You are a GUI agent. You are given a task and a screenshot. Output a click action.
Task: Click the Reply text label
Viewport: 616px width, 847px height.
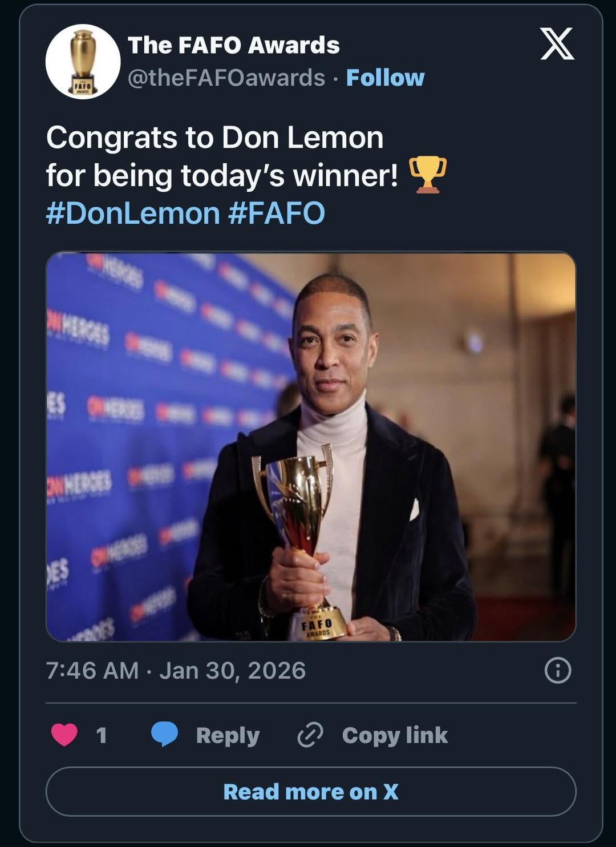[228, 735]
